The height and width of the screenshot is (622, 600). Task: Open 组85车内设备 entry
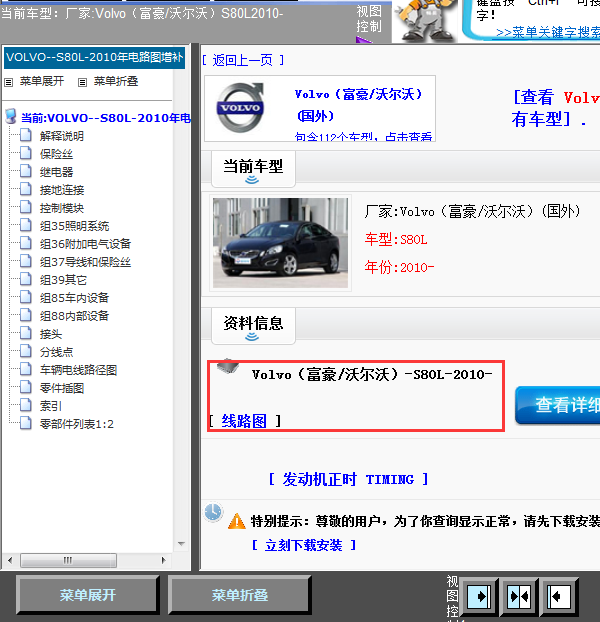(74, 298)
